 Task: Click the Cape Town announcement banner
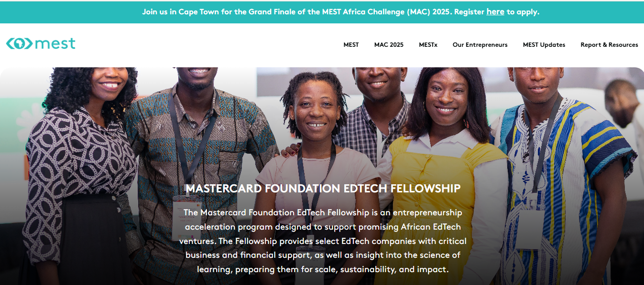point(322,11)
